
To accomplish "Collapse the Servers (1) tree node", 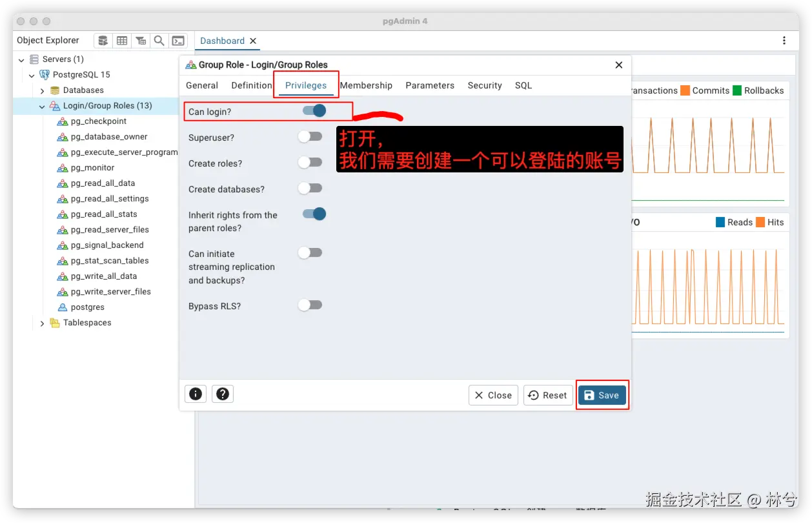I will click(x=21, y=59).
